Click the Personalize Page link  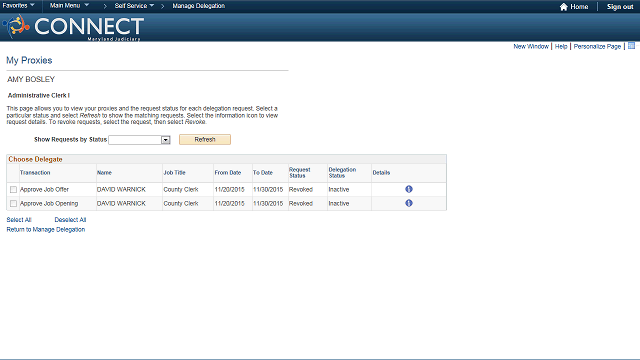click(597, 47)
